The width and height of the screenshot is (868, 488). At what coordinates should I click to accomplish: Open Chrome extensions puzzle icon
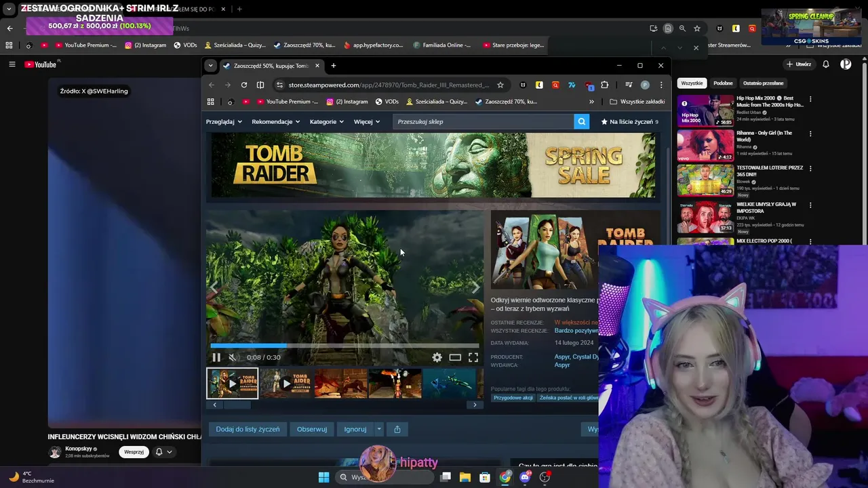point(605,85)
